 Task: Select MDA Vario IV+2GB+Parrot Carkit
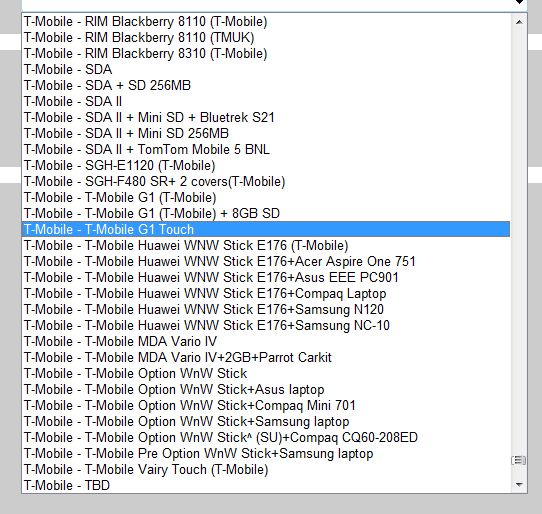click(265, 357)
